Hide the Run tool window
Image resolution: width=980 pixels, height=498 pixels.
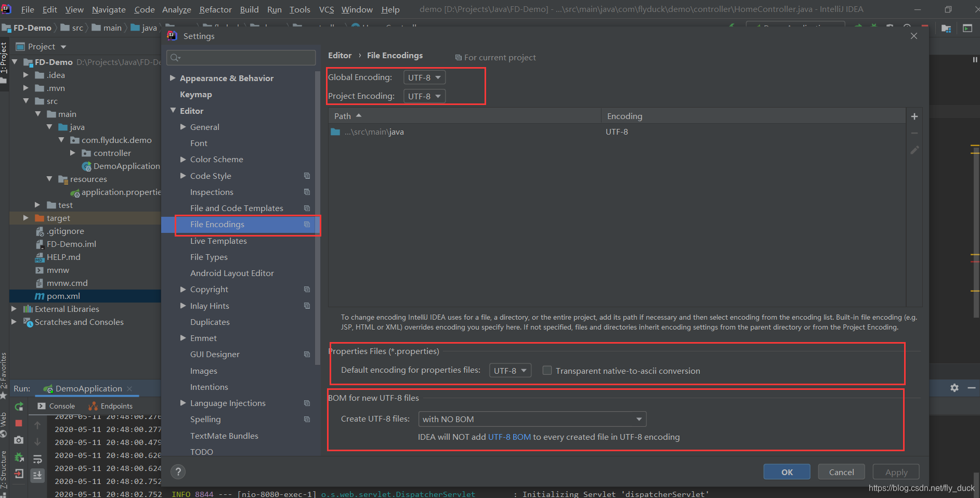point(971,388)
